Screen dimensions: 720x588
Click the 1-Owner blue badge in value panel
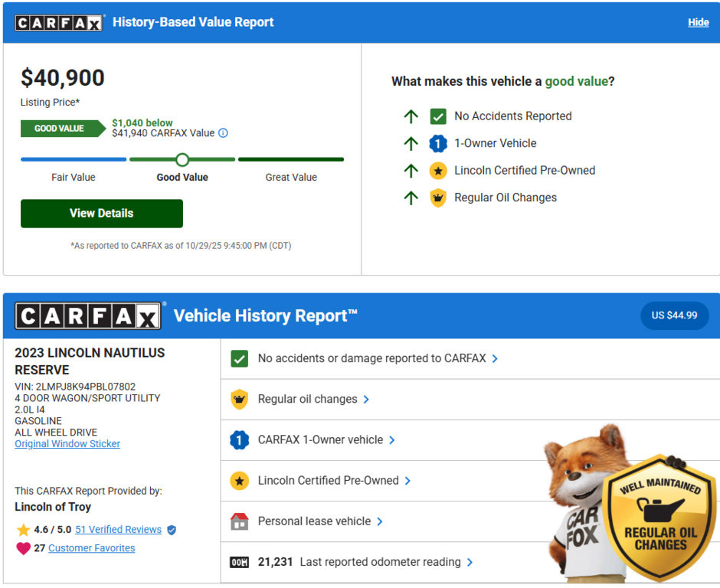tap(437, 143)
